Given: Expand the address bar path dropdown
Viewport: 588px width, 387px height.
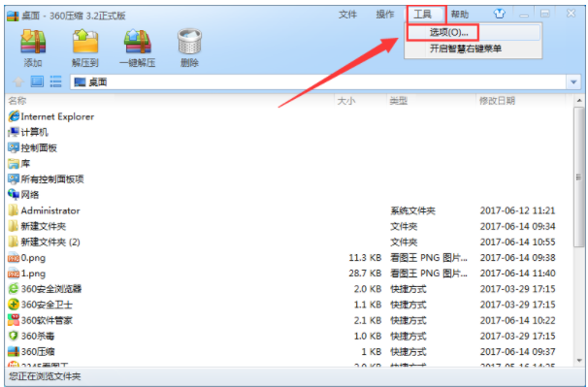Looking at the screenshot, I should pyautogui.click(x=573, y=81).
